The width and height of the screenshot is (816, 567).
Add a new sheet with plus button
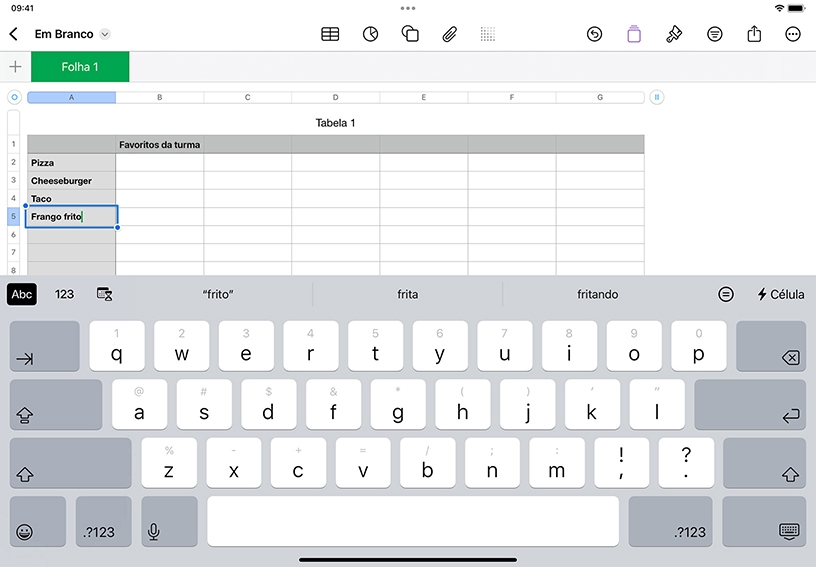click(x=16, y=67)
